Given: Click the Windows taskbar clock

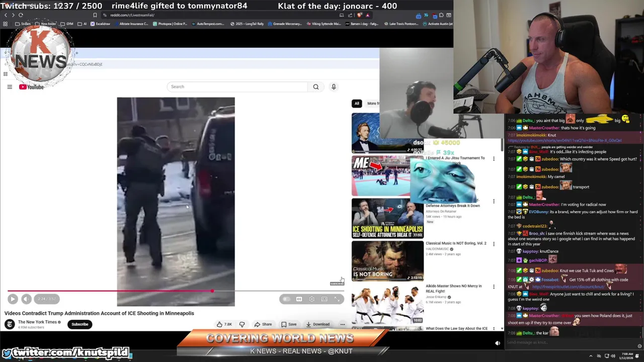Looking at the screenshot, I should (x=626, y=356).
